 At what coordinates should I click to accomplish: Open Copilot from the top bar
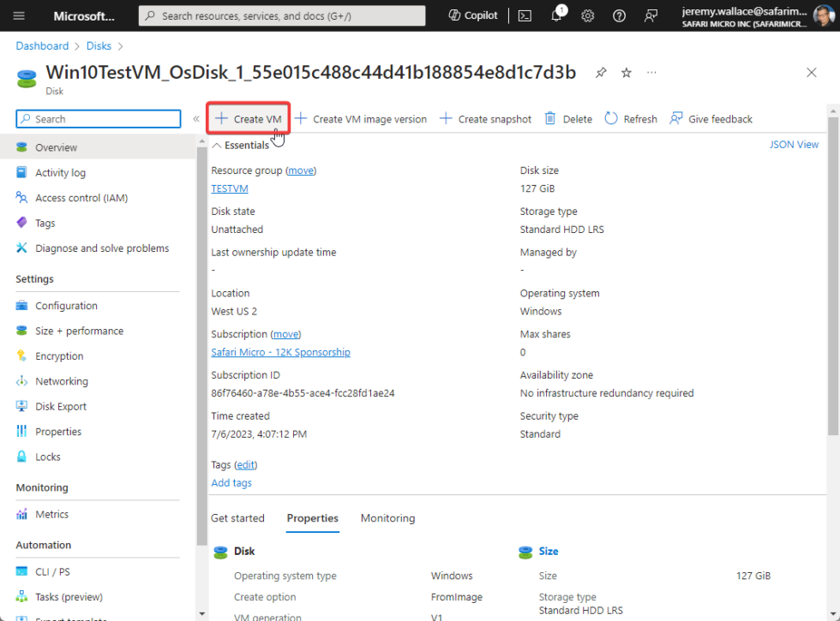click(471, 15)
